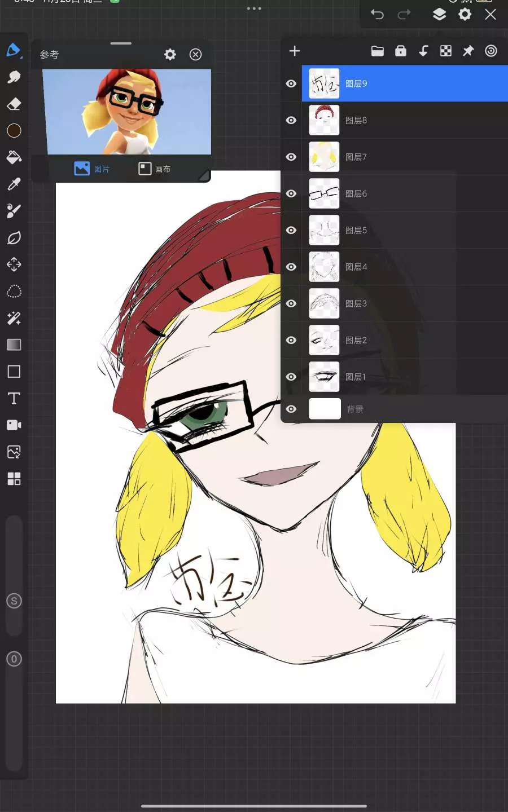Select the Eyedropper tool
The image size is (508, 812).
point(14,184)
